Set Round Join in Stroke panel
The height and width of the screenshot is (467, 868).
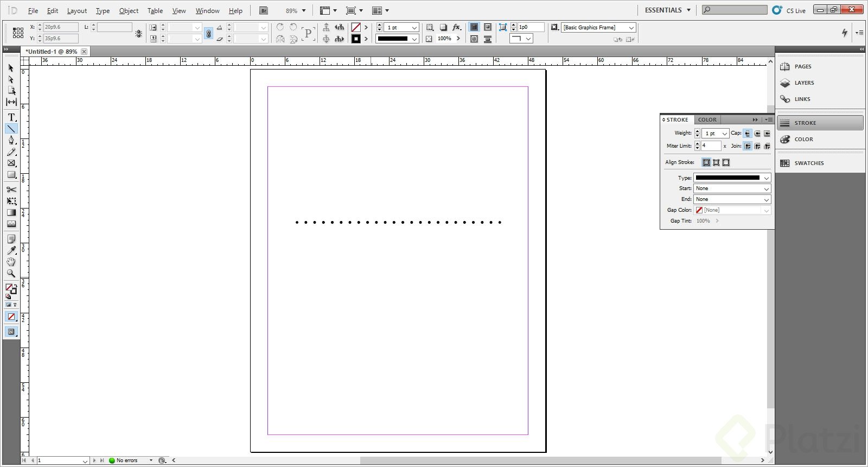click(x=757, y=146)
